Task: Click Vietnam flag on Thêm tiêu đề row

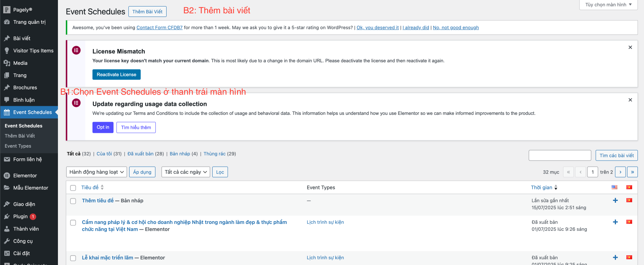Action: [629, 200]
